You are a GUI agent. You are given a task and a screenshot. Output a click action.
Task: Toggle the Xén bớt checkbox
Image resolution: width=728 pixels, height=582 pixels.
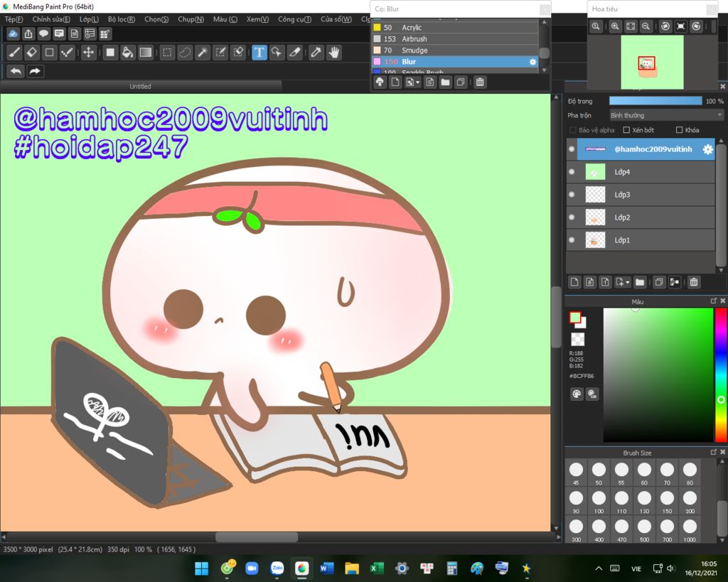click(626, 130)
